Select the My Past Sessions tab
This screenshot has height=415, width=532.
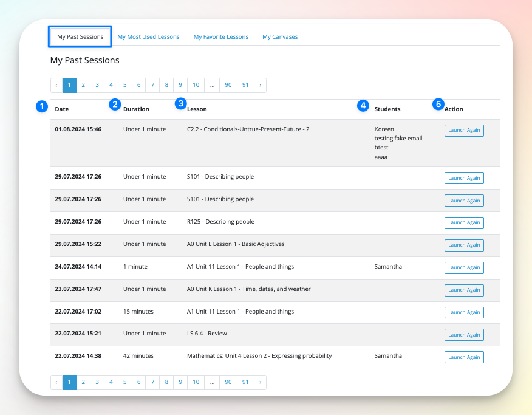pyautogui.click(x=80, y=37)
